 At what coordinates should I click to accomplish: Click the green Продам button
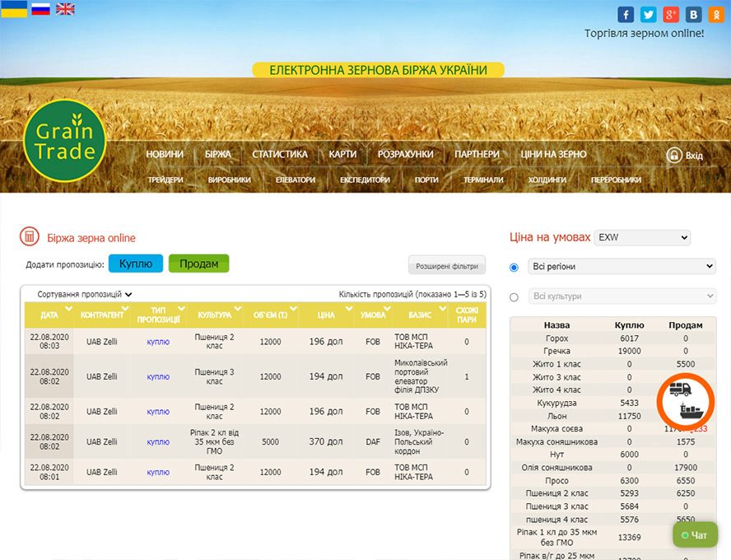(x=199, y=264)
